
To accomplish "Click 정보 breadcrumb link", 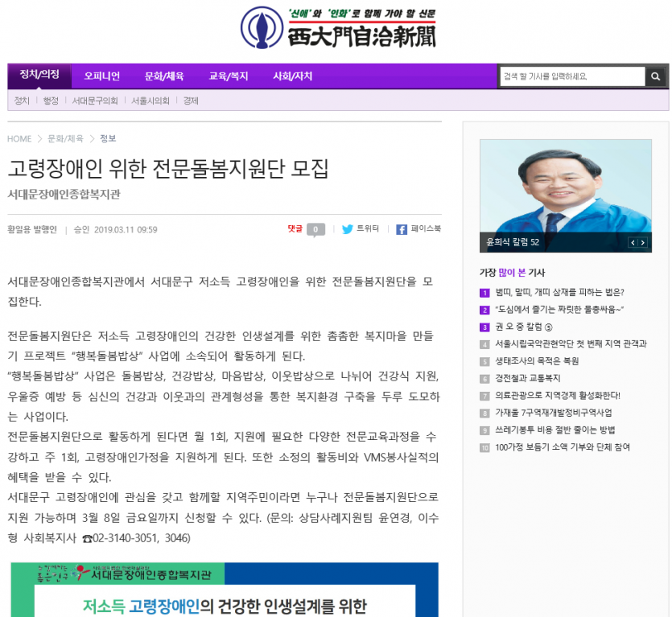I will [x=108, y=139].
